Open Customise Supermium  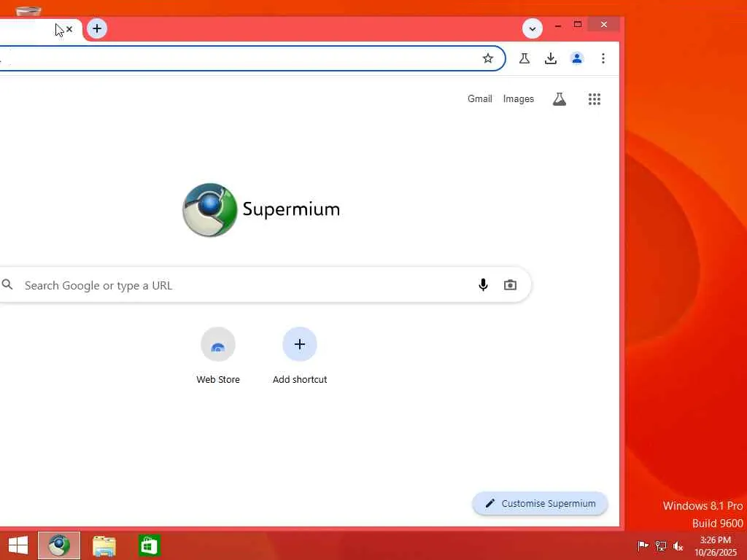pos(540,503)
